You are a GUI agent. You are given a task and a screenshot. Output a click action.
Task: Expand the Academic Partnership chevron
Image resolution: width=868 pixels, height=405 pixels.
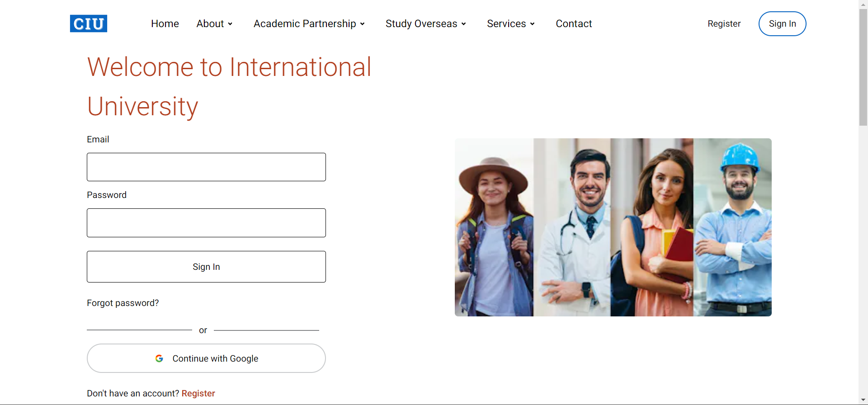tap(362, 24)
